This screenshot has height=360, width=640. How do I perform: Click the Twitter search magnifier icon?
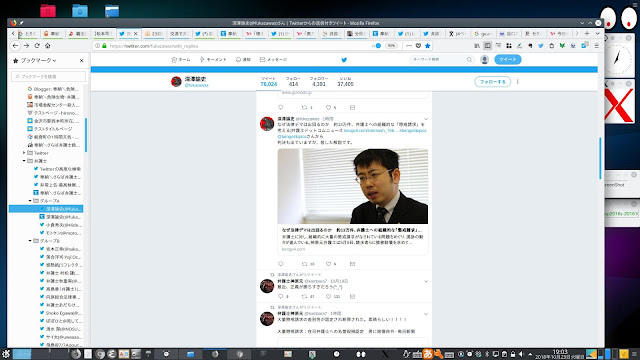(x=469, y=60)
